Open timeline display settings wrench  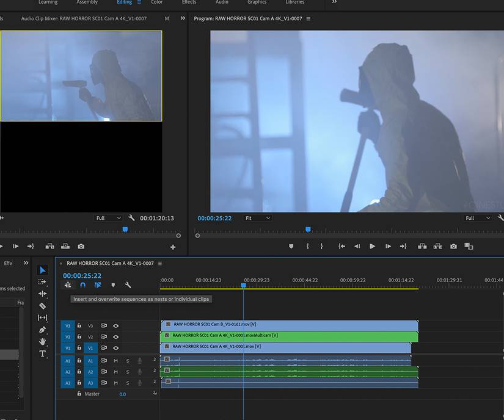[128, 285]
